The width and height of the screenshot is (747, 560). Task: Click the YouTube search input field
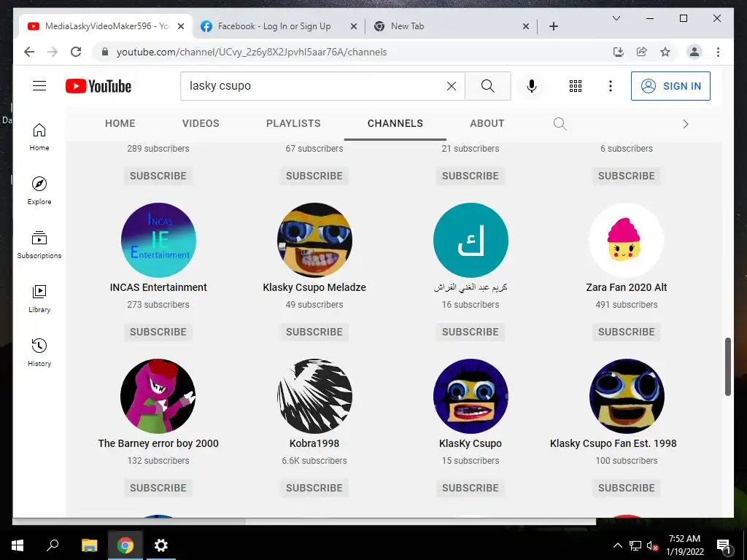pos(314,86)
